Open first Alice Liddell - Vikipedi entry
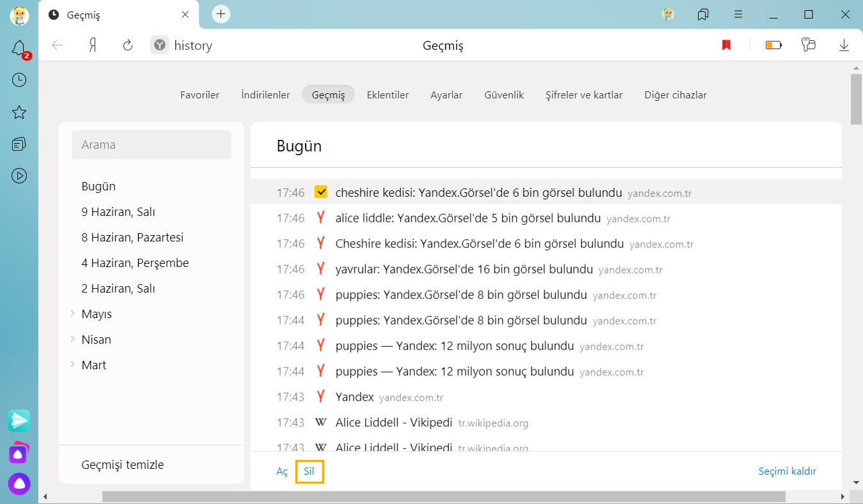Image resolution: width=863 pixels, height=504 pixels. [x=394, y=422]
